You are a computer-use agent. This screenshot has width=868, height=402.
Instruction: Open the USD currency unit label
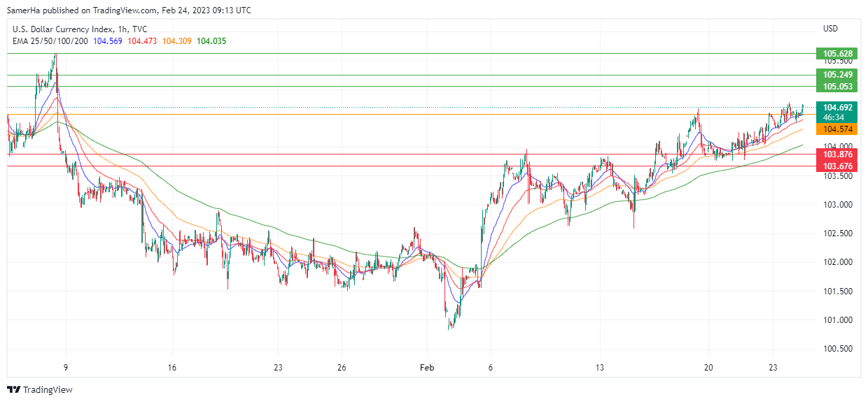click(x=831, y=29)
